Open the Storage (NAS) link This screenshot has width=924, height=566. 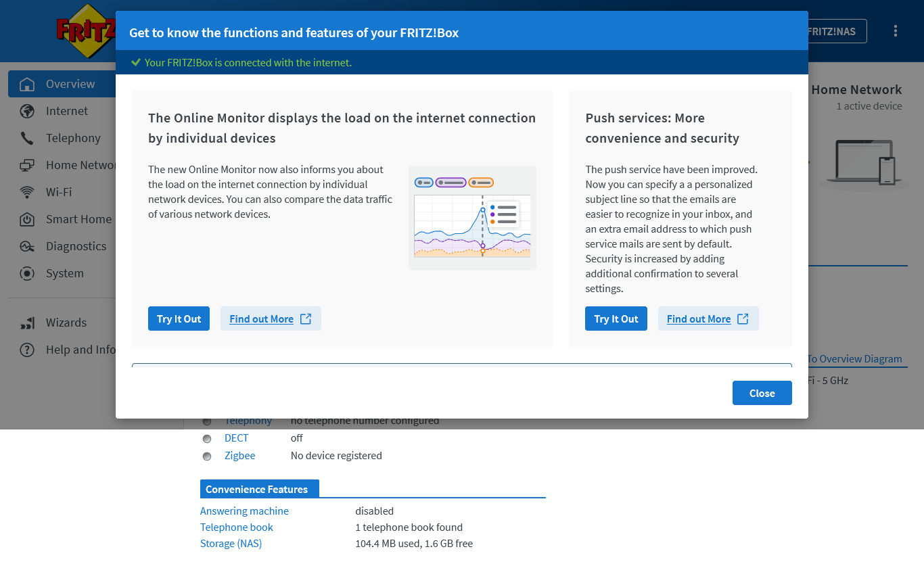tap(231, 544)
